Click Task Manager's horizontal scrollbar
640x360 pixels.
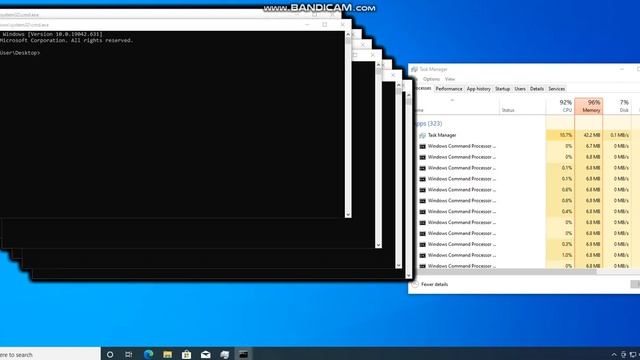(506, 271)
